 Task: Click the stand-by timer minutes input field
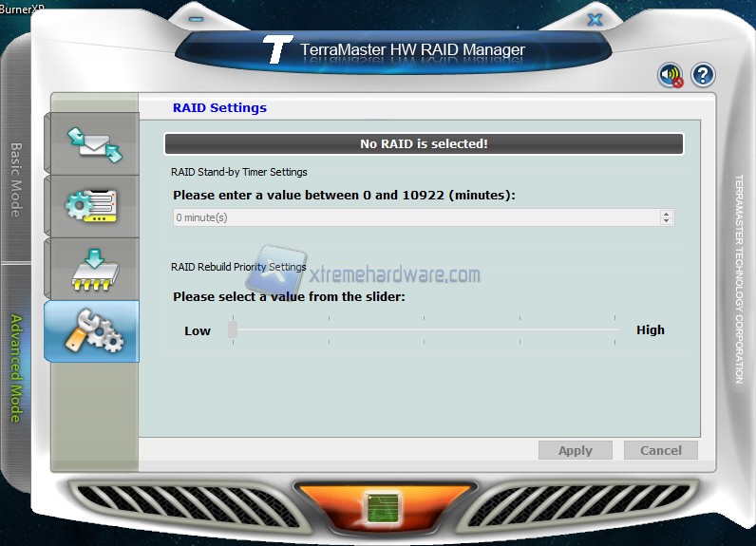tap(415, 217)
